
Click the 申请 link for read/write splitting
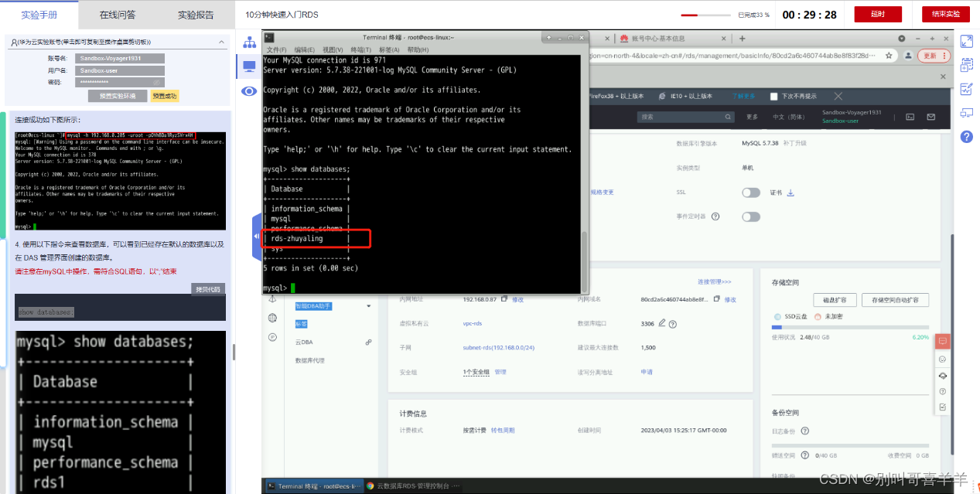(x=647, y=372)
